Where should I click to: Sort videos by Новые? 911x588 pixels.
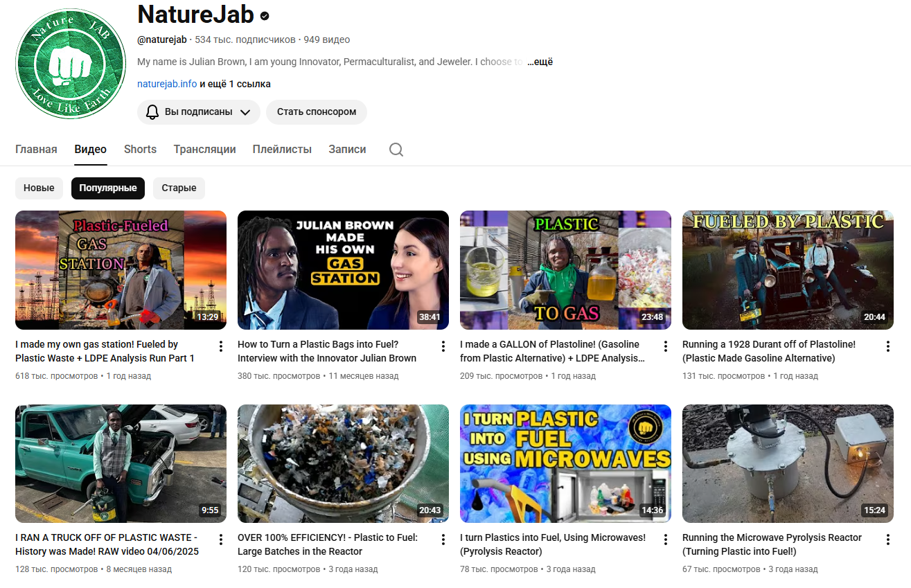pyautogui.click(x=39, y=188)
